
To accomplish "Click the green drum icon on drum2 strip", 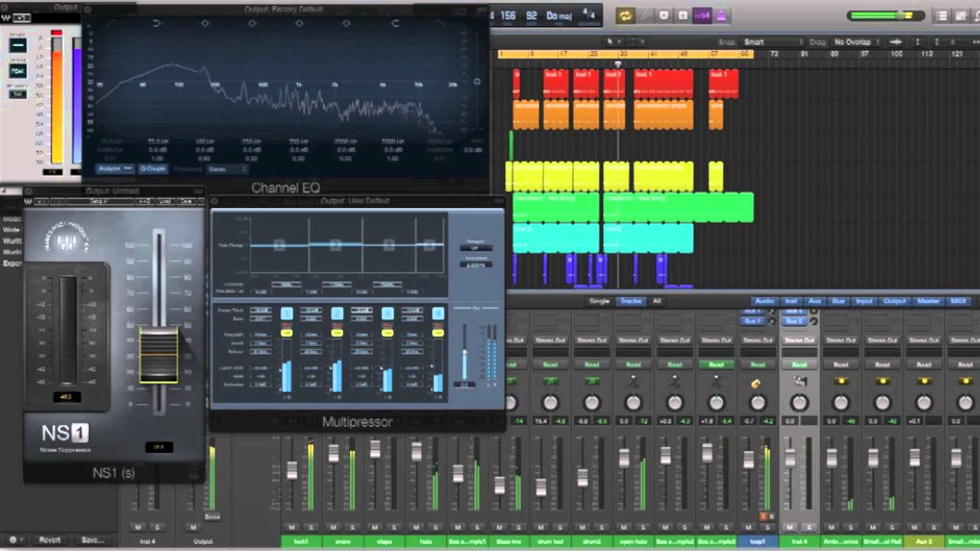I will pyautogui.click(x=592, y=381).
